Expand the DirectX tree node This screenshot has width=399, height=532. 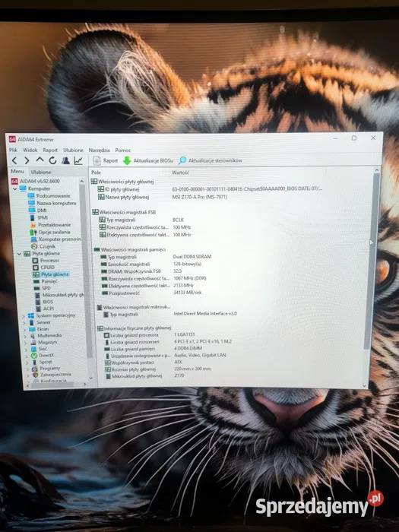(26, 356)
